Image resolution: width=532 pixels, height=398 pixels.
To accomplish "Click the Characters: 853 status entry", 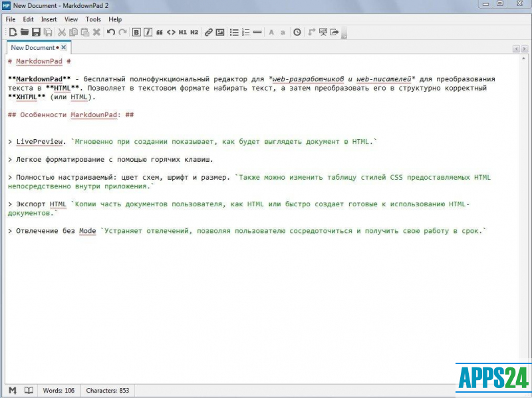I will 108,391.
